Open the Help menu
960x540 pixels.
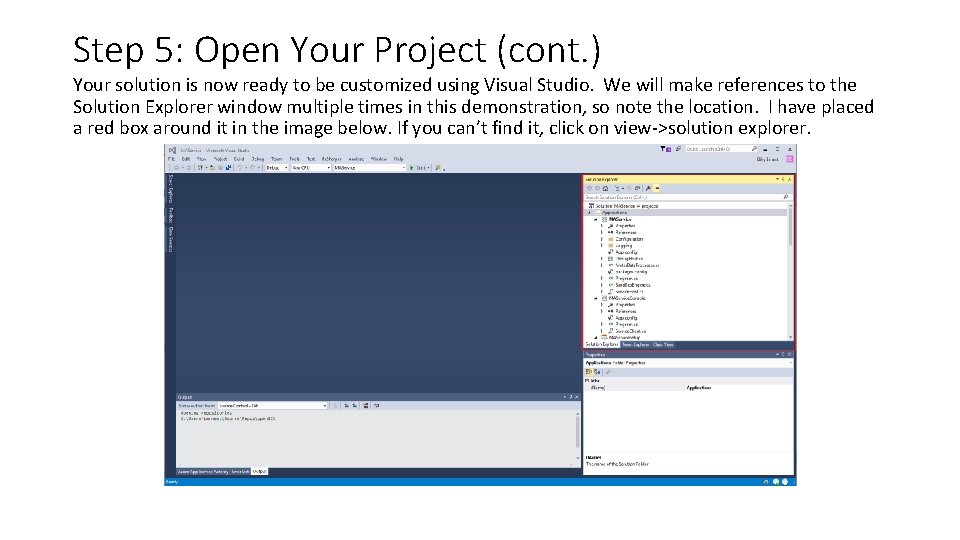[x=399, y=159]
